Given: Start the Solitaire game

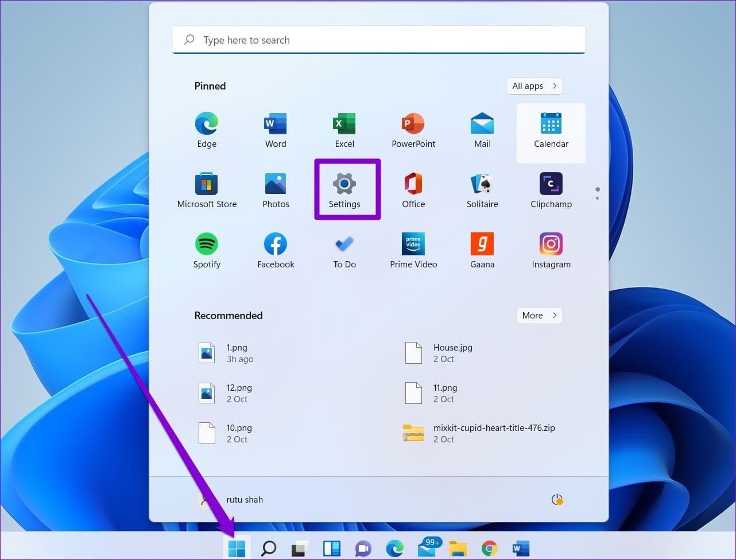Looking at the screenshot, I should click(x=482, y=190).
